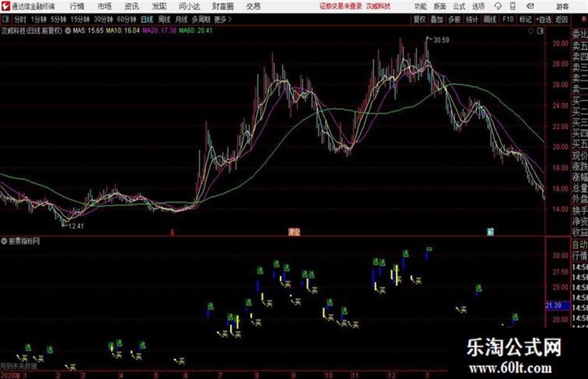Open the 财富圈 menu

coord(223,6)
